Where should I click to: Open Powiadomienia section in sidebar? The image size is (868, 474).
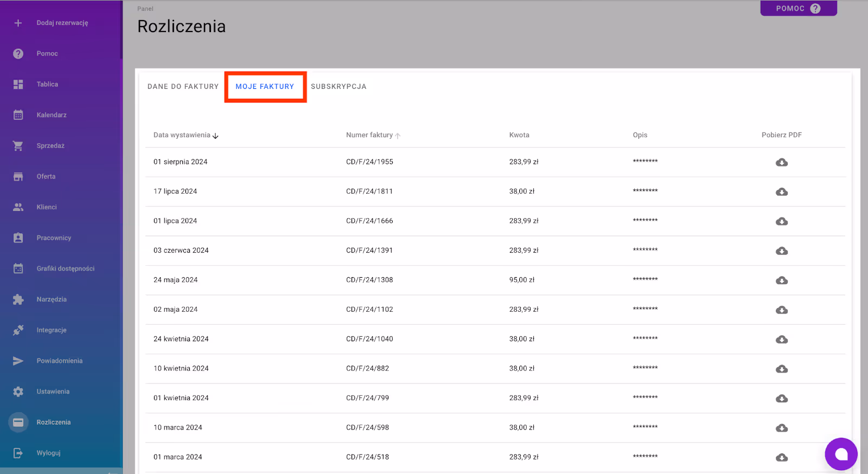coord(59,361)
